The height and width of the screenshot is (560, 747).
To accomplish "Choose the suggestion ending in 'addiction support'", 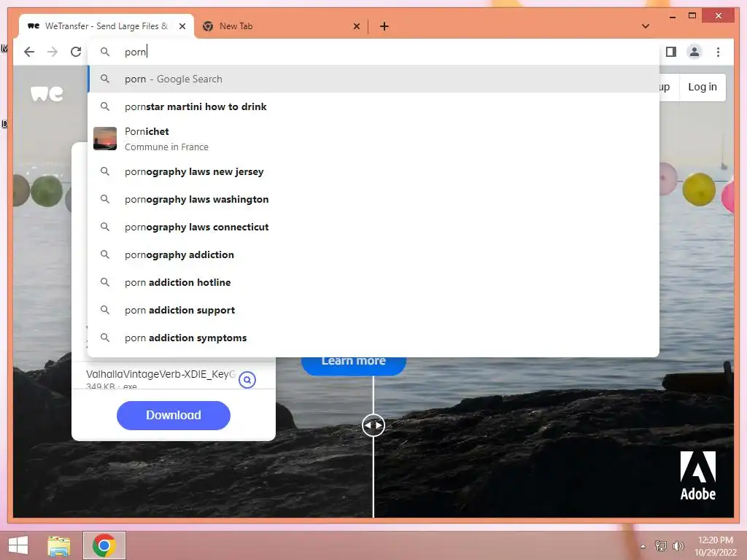I will (373, 310).
